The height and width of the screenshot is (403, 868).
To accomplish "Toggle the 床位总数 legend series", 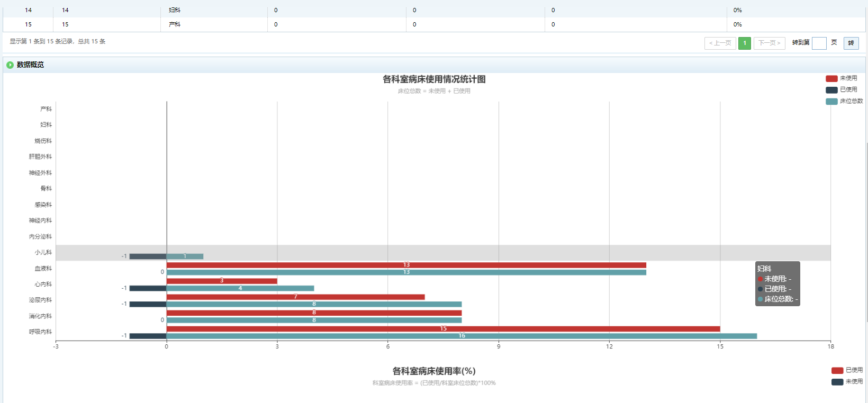I will 844,101.
